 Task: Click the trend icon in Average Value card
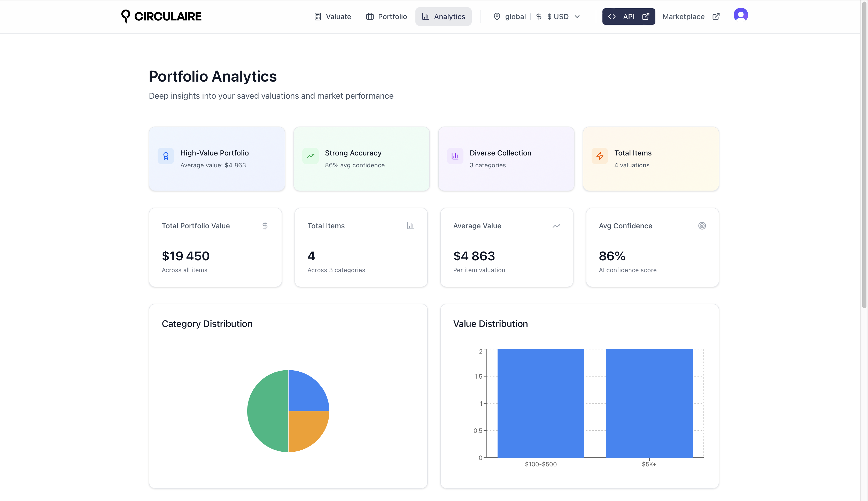pos(556,226)
